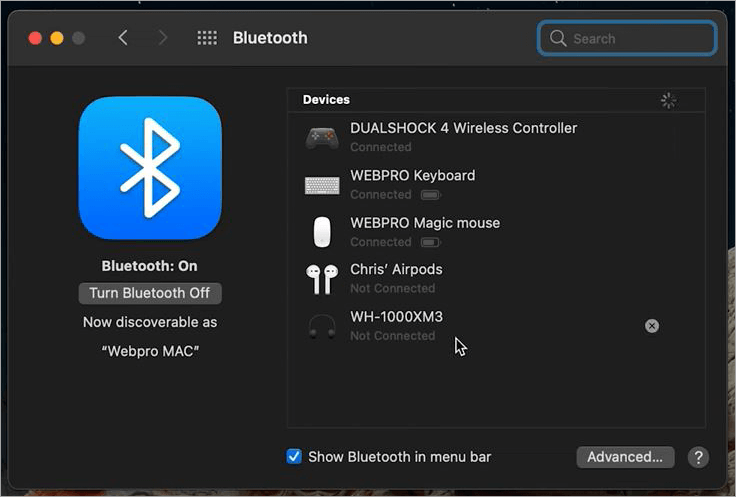Click the Chris' Airpods icon
The width and height of the screenshot is (736, 497).
322,279
